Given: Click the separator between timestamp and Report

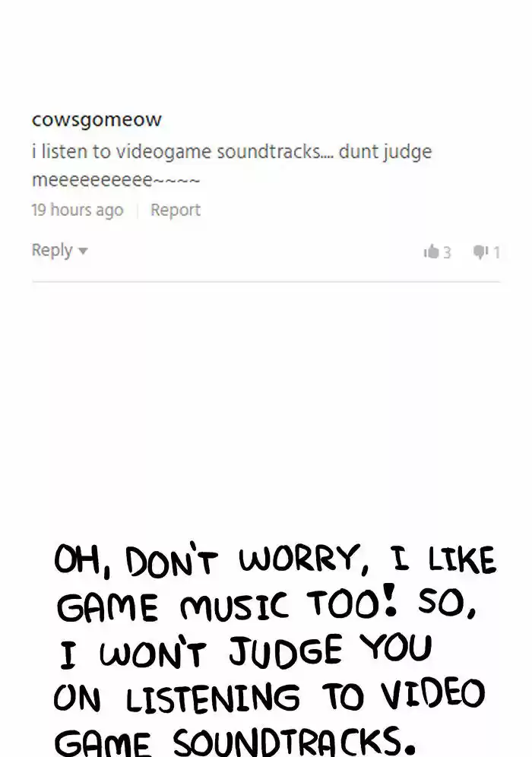Looking at the screenshot, I should [x=138, y=211].
